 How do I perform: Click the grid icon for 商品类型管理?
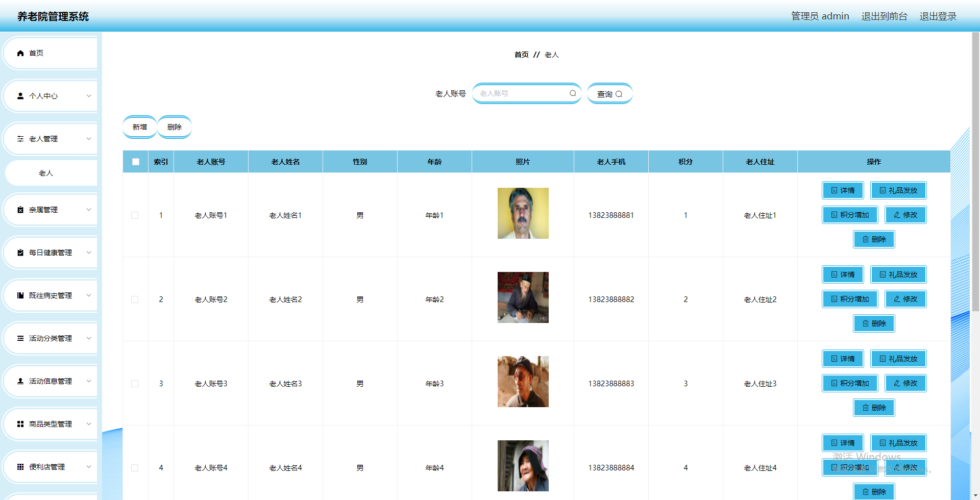click(x=20, y=424)
